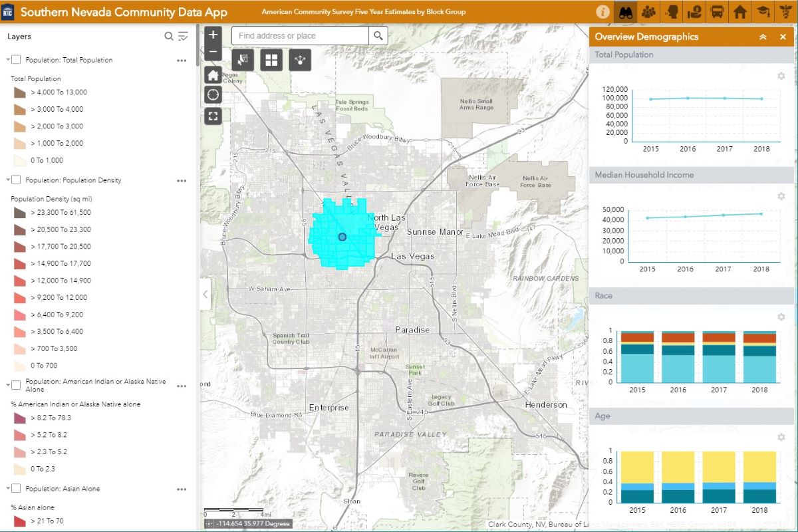Image resolution: width=798 pixels, height=532 pixels.
Task: Reset map to default home extent
Action: (213, 74)
